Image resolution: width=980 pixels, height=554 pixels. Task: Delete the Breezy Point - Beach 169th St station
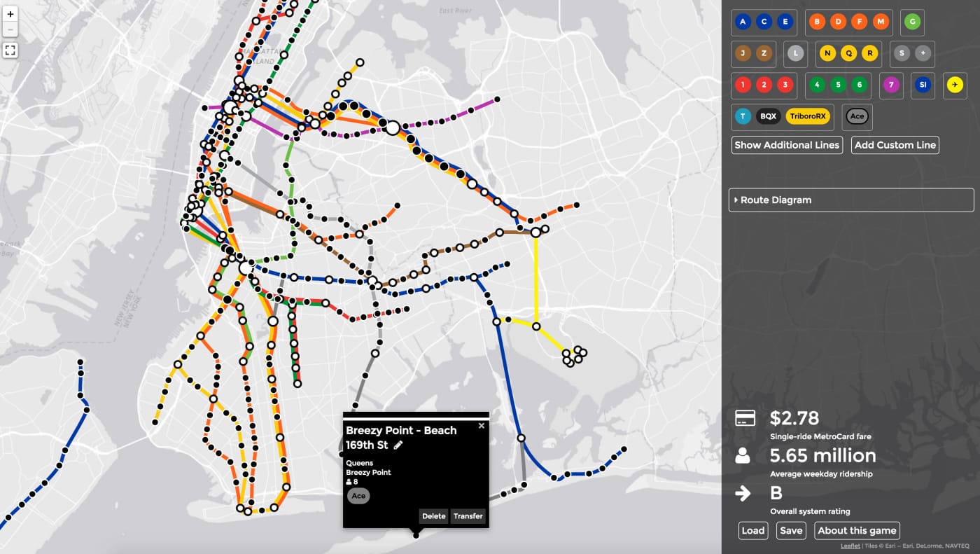click(433, 516)
